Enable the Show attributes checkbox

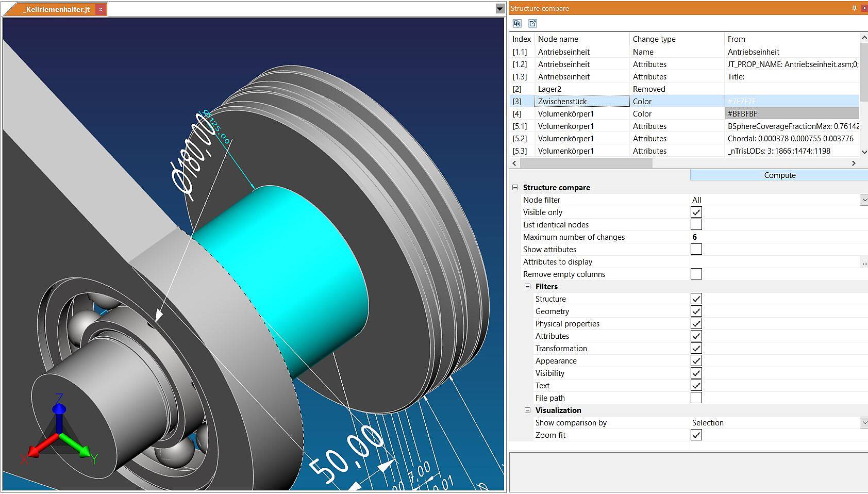[696, 250]
